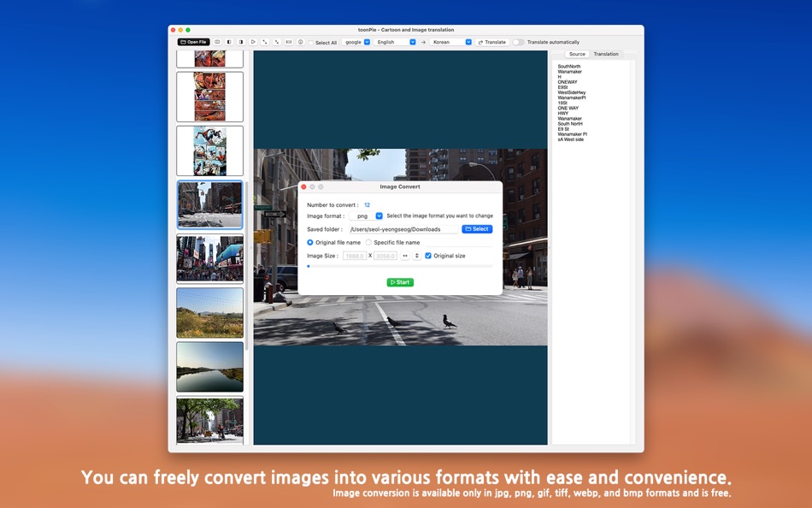812x508 pixels.
Task: Click the shrink arrows toolbar icon
Action: [277, 42]
